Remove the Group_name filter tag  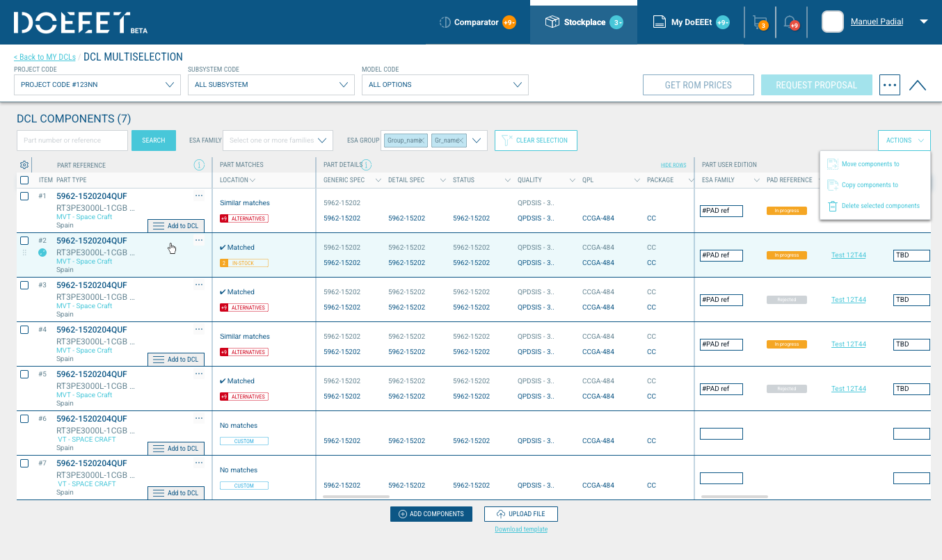click(x=422, y=141)
